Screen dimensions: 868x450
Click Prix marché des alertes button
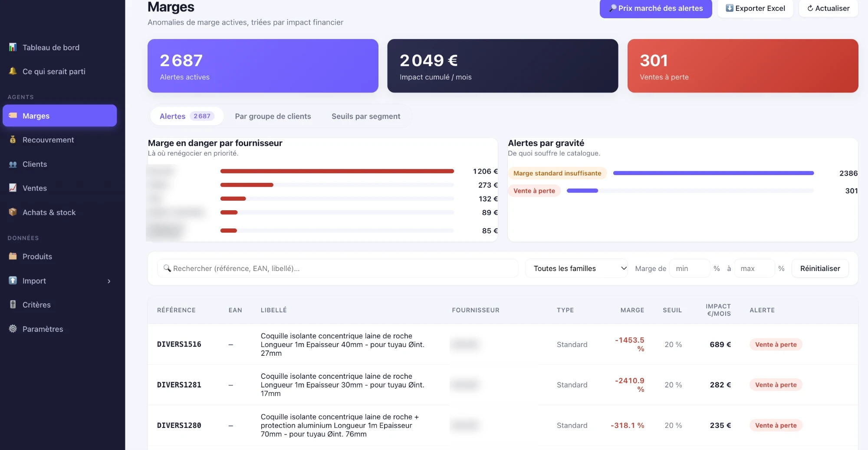656,8
